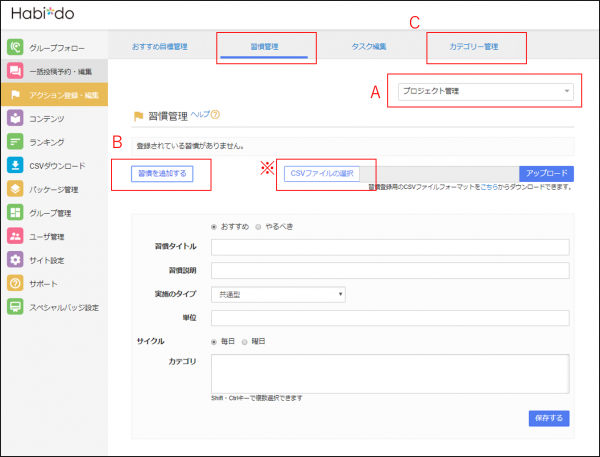This screenshot has height=457, width=600.
Task: Click the 登録されている習慣がありません message
Action: [191, 146]
